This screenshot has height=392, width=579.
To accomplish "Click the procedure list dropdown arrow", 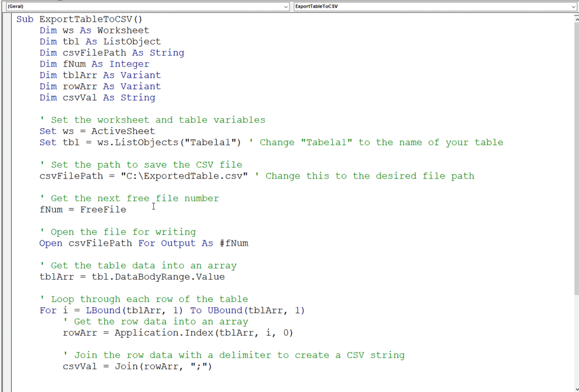I will (x=573, y=6).
